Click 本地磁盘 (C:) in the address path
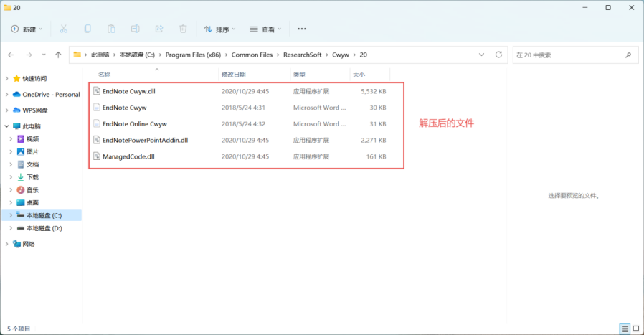The width and height of the screenshot is (644, 335). pyautogui.click(x=137, y=55)
